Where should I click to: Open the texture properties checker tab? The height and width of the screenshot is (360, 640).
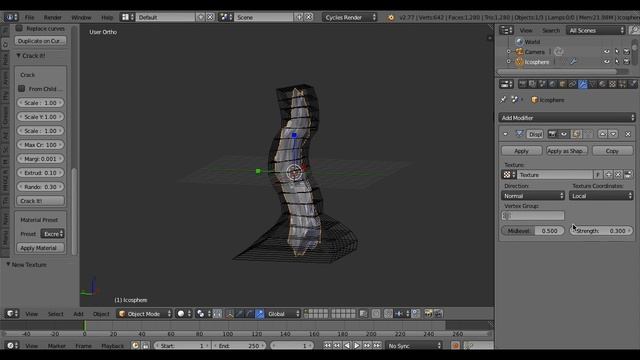tap(612, 84)
